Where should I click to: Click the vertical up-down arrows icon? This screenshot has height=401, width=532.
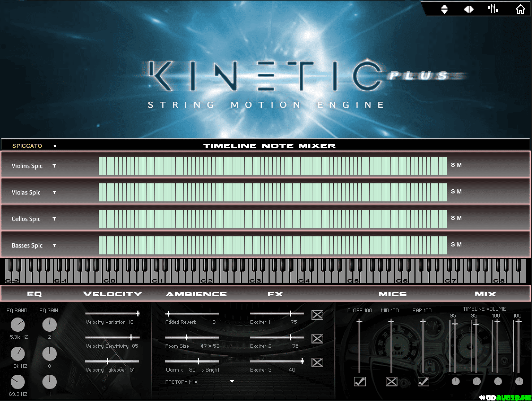point(444,9)
